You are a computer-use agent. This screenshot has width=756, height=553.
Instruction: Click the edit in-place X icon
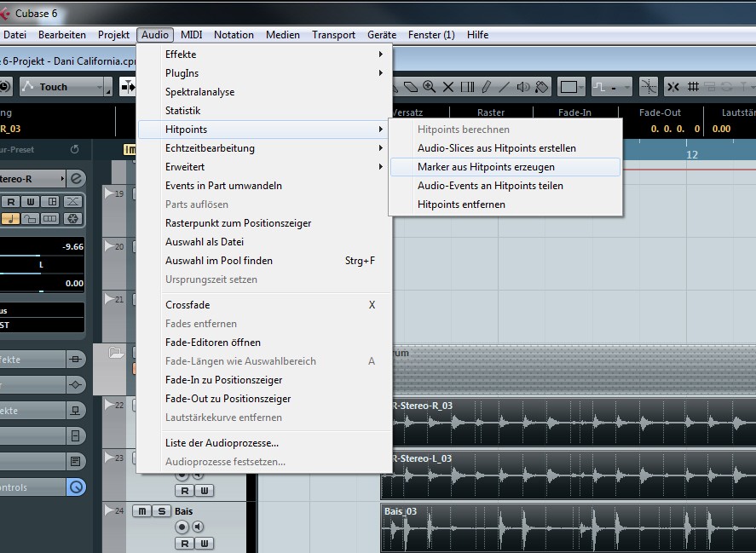click(72, 202)
